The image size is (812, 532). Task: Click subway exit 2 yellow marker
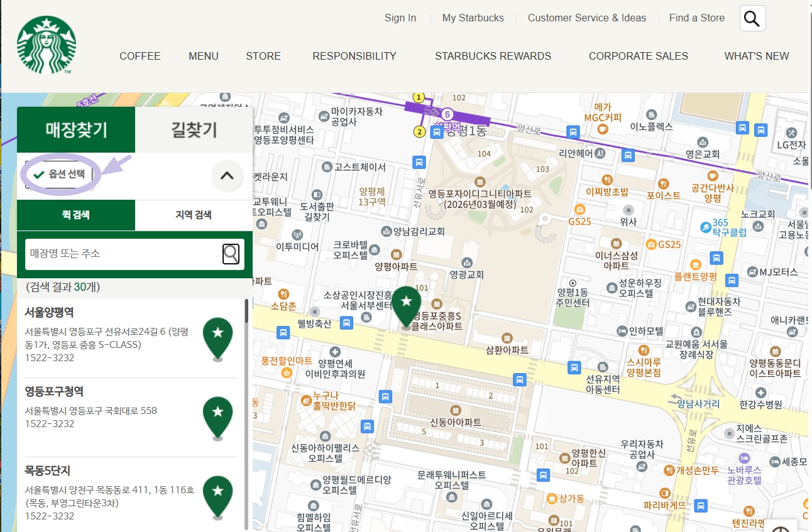pyautogui.click(x=419, y=131)
